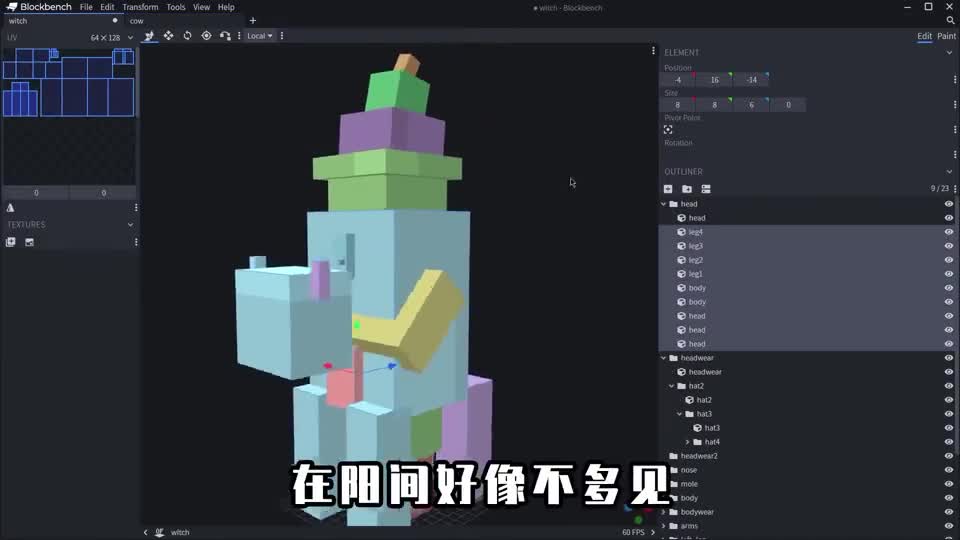Click the cube icon of leg4
This screenshot has width=960, height=540.
click(x=681, y=232)
